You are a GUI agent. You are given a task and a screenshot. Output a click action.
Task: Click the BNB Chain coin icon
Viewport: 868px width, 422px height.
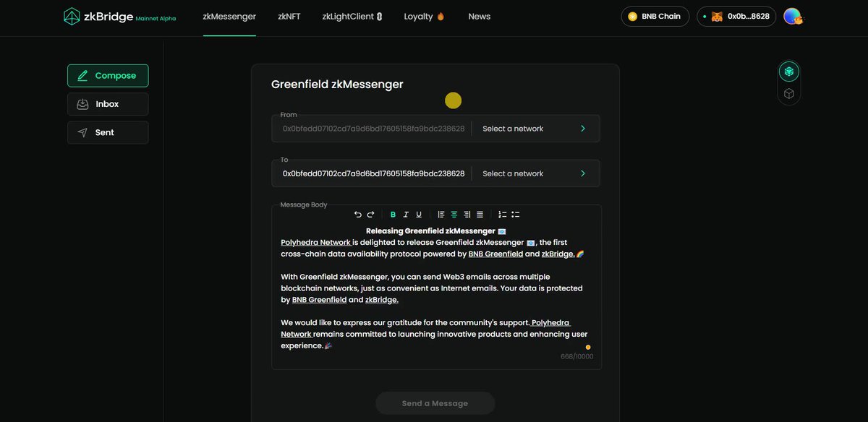click(633, 17)
